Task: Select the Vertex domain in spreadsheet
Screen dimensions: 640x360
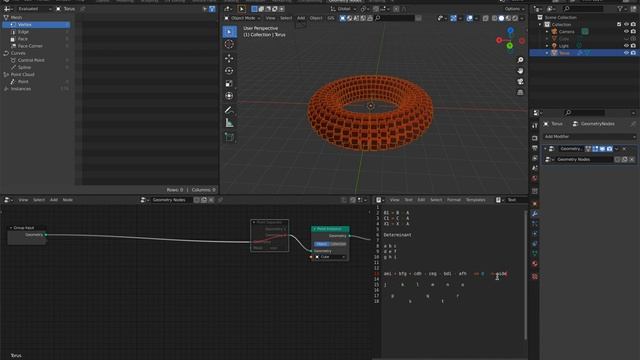Action: (36, 25)
